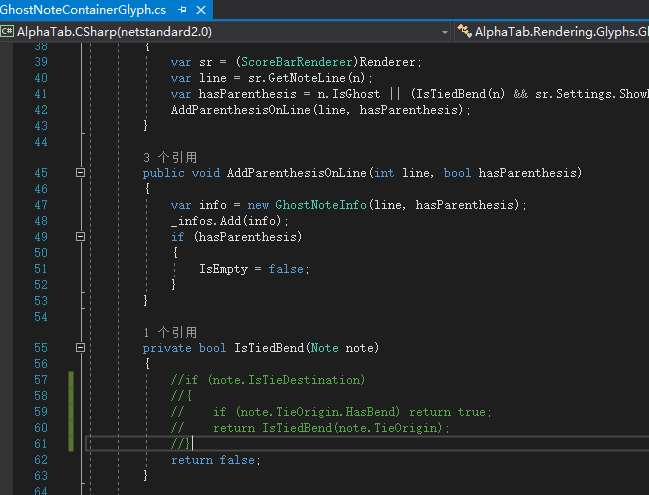Click 'return false' on line 62
Viewport: 649px width, 495px height.
click(x=213, y=460)
